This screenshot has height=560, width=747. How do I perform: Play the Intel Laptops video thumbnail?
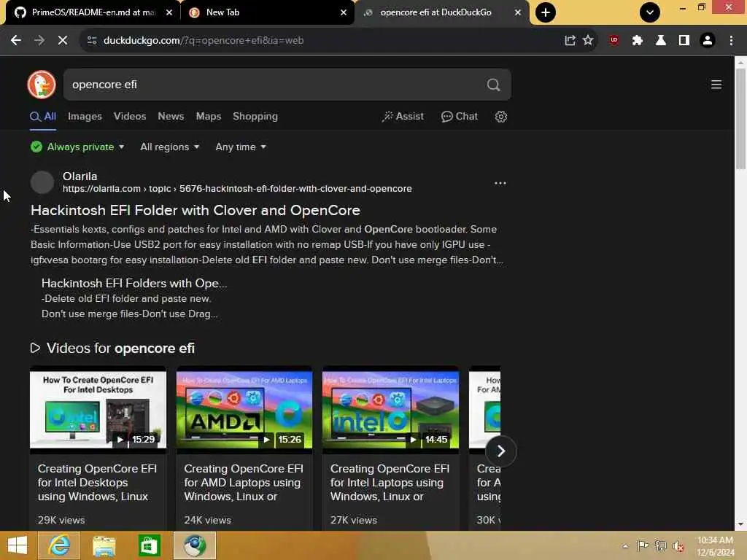tap(391, 409)
